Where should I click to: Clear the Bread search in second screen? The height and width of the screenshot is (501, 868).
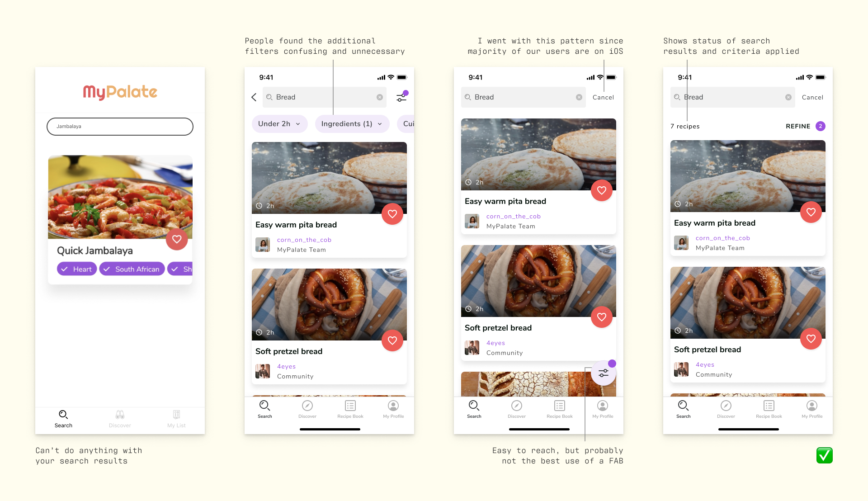coord(380,97)
